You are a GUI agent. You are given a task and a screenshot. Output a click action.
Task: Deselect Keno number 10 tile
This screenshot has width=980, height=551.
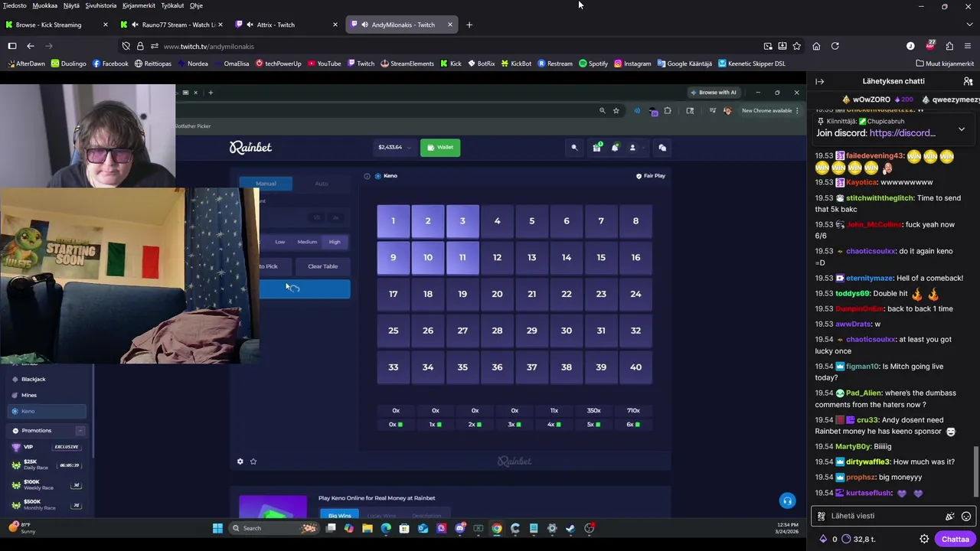coord(428,258)
